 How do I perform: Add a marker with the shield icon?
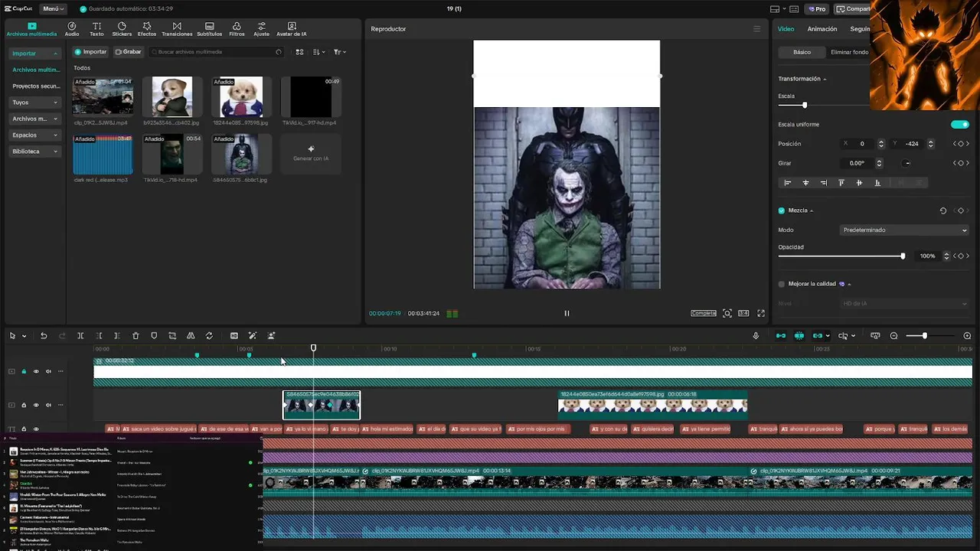(x=154, y=336)
